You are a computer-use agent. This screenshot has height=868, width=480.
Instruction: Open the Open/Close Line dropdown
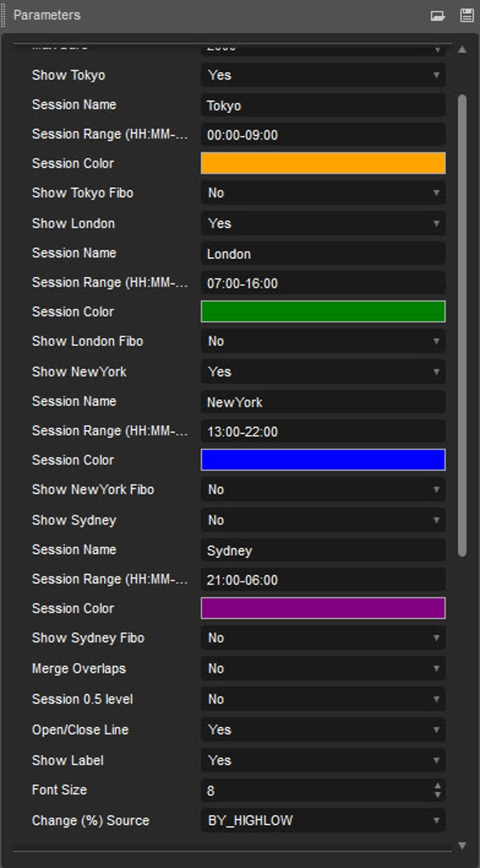[323, 729]
